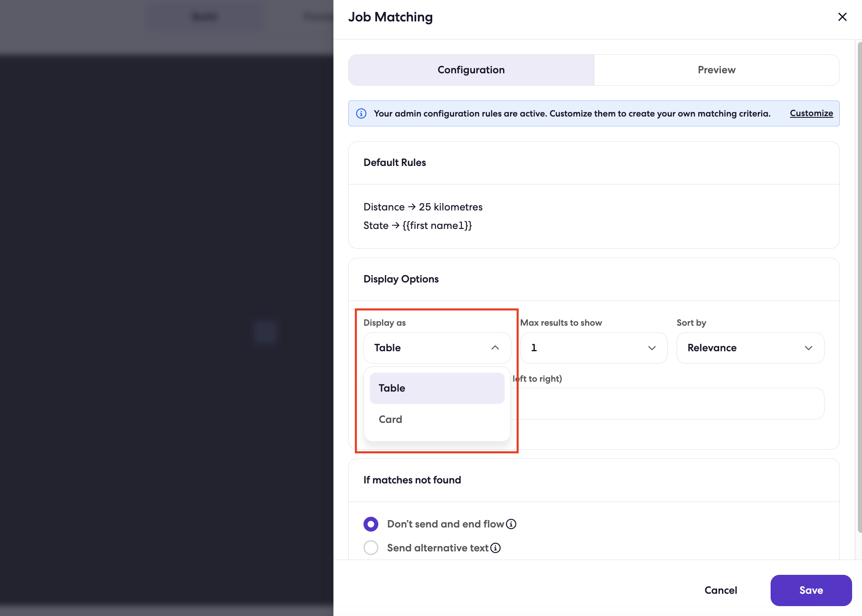Choose Table from the display list

click(437, 388)
